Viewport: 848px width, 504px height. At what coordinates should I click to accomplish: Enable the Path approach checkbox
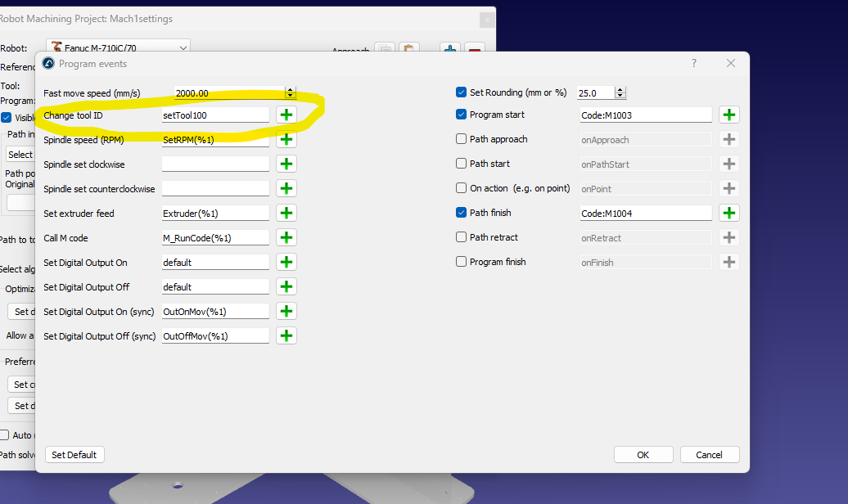click(x=462, y=139)
